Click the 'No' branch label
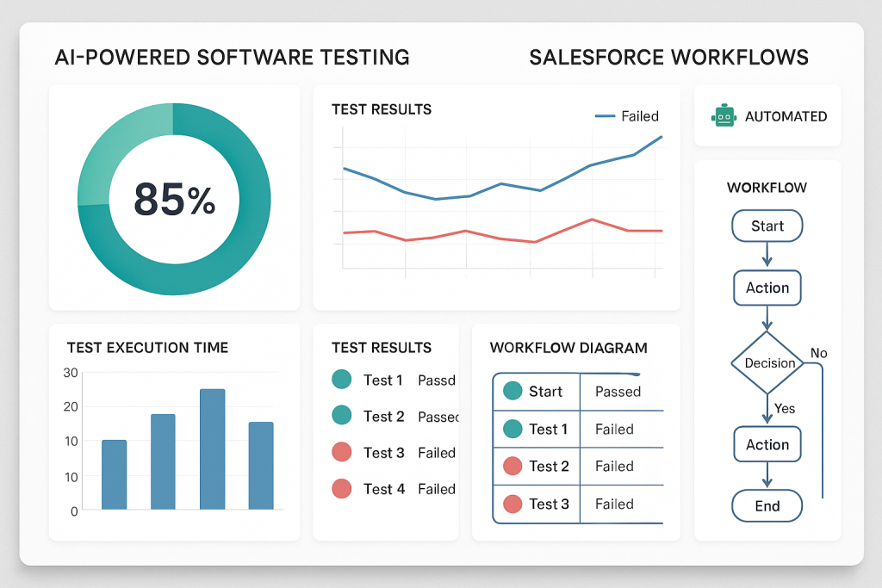The height and width of the screenshot is (588, 882). pos(818,353)
